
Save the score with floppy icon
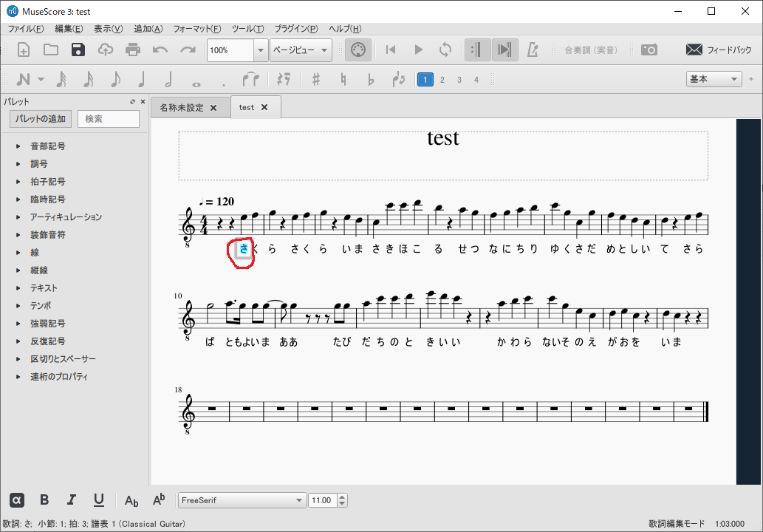coord(78,50)
